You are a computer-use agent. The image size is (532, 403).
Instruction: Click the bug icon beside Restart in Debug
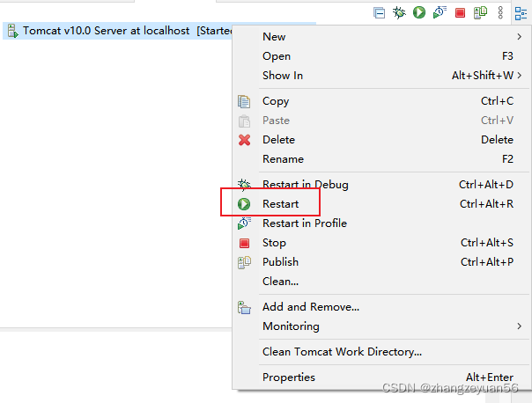pyautogui.click(x=244, y=185)
